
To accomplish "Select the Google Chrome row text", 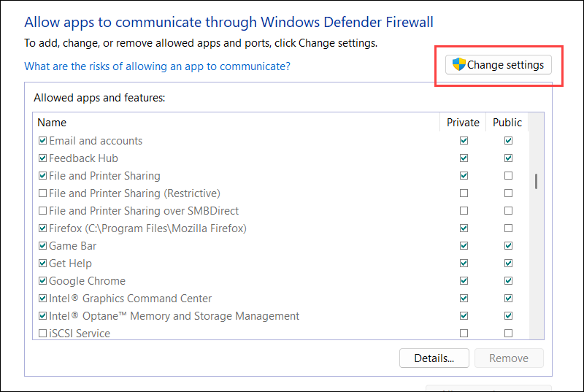I will pyautogui.click(x=87, y=281).
